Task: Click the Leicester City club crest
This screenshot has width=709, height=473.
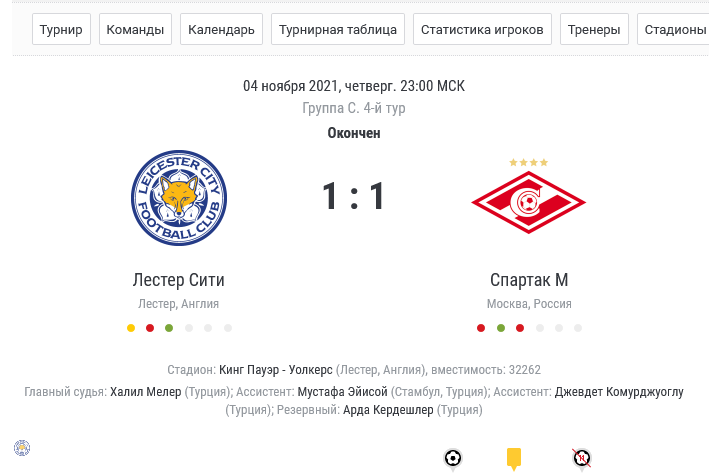Action: (x=179, y=198)
